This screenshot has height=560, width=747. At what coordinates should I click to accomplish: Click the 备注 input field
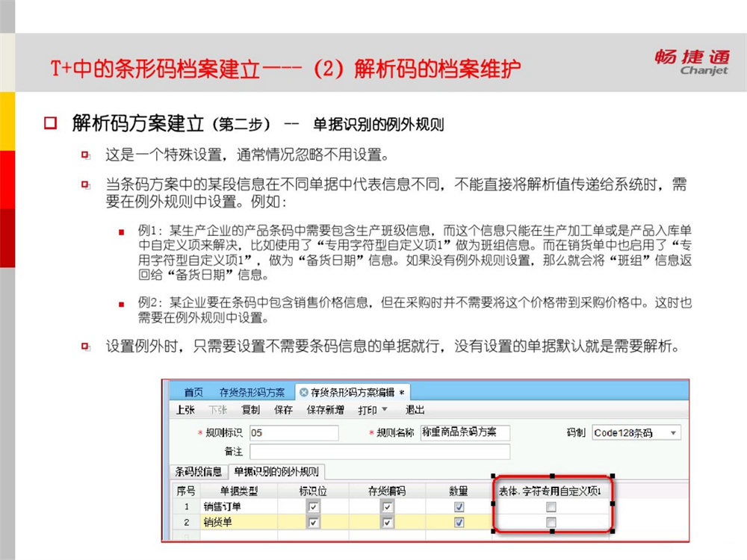[x=379, y=452]
